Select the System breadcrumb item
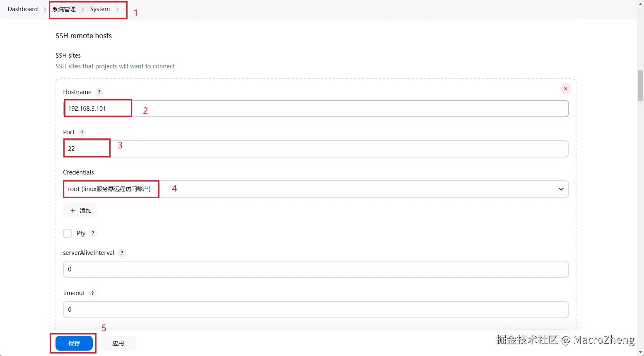The height and width of the screenshot is (356, 644). coord(100,9)
